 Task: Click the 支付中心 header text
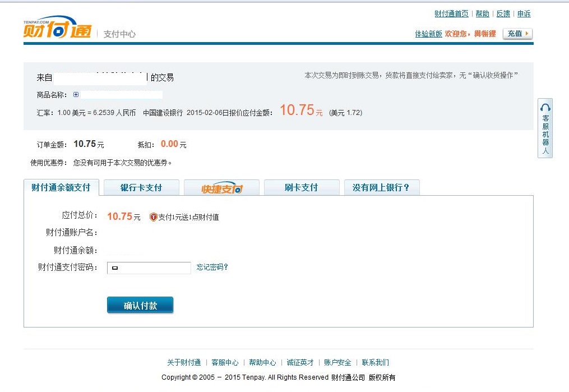coord(119,34)
